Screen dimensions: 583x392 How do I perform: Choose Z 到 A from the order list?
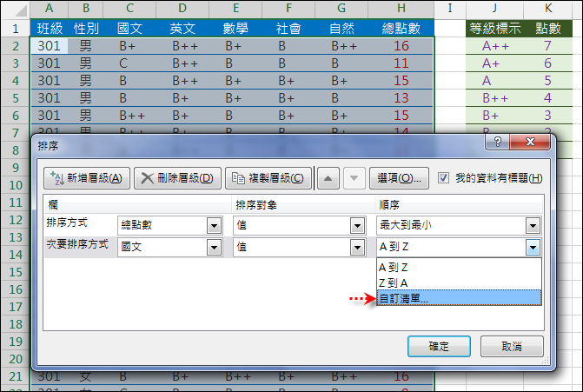pyautogui.click(x=459, y=283)
